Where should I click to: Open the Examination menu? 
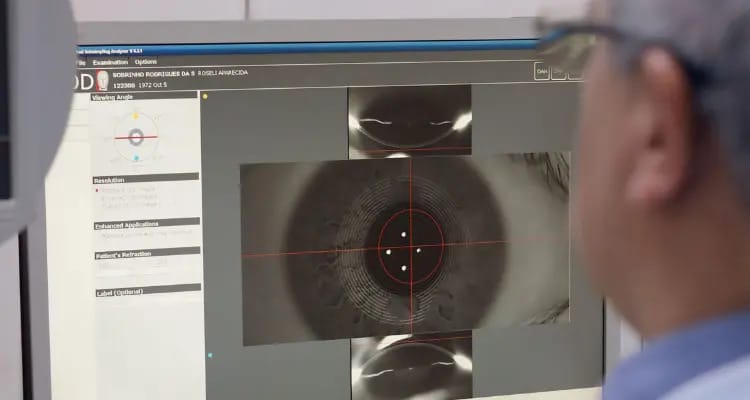pos(110,62)
